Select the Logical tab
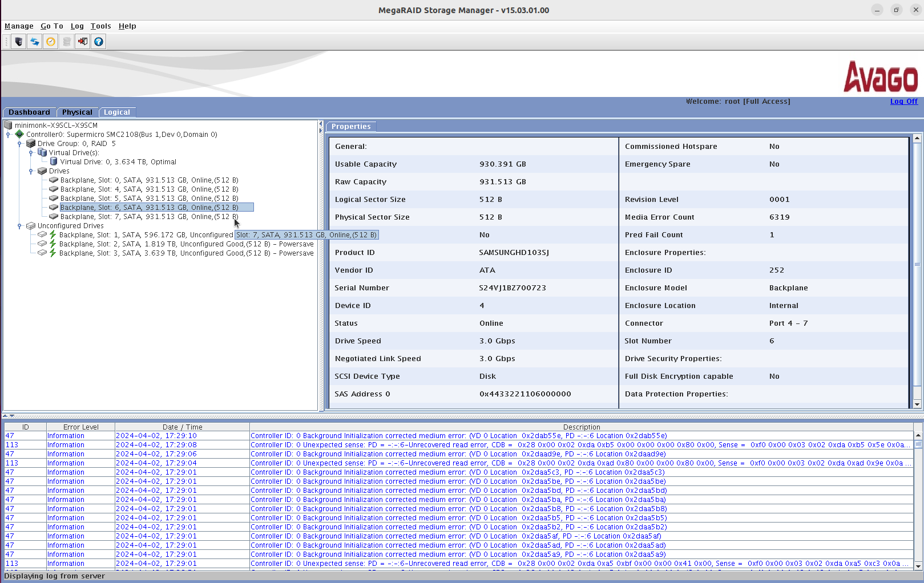The image size is (924, 583). [x=117, y=112]
